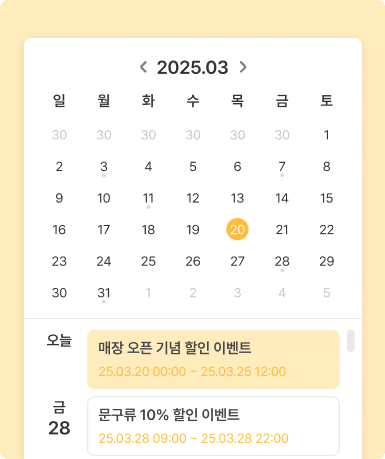The image size is (385, 459).
Task: Select Saturday March 1
Action: (x=326, y=135)
